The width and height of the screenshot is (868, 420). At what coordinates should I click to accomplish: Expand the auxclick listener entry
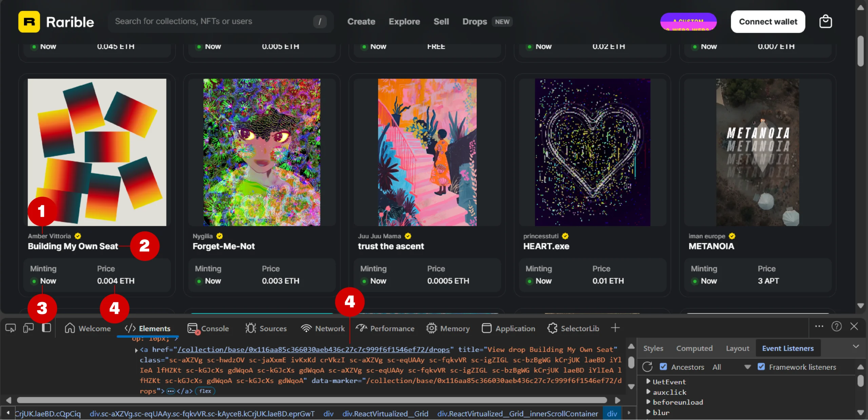coord(648,392)
